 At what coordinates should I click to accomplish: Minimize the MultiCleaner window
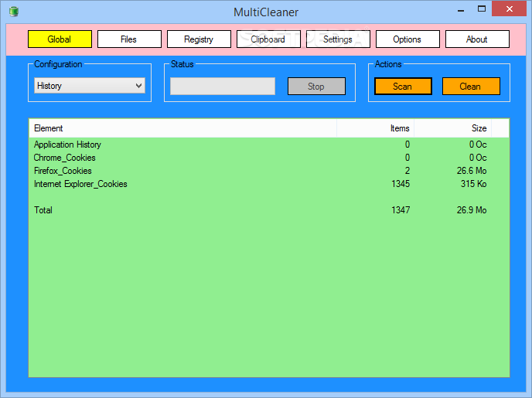click(x=460, y=9)
